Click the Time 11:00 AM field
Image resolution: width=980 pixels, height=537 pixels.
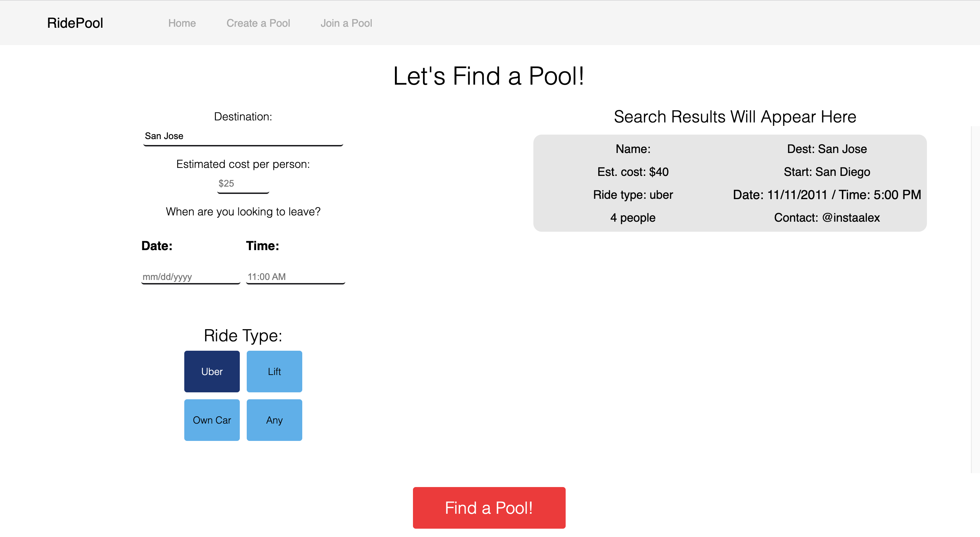295,276
